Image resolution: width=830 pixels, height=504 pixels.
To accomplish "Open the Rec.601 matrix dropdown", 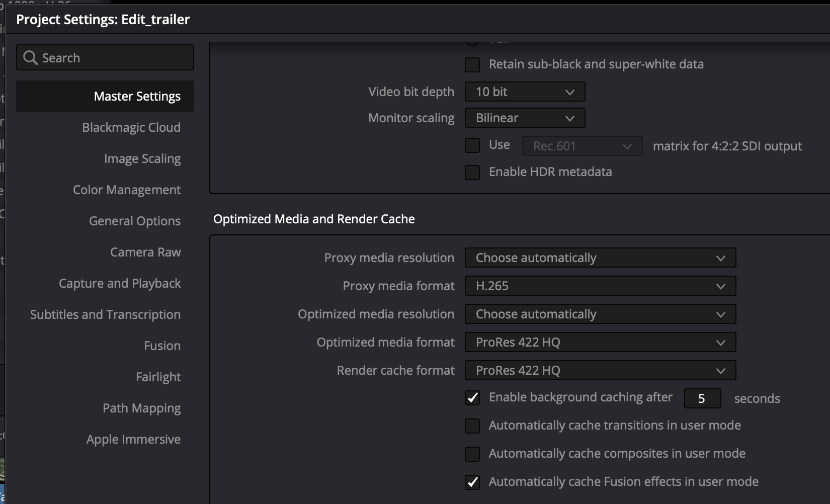I will tap(583, 146).
